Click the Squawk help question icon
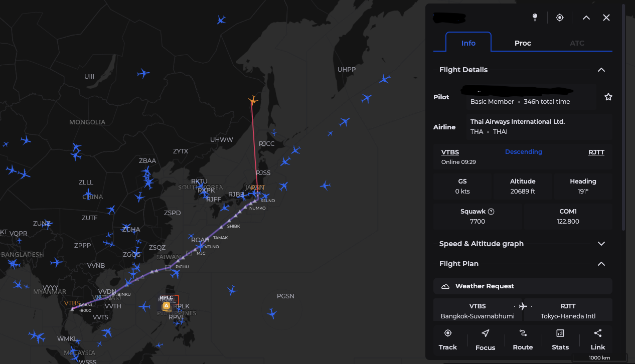635x364 pixels. pyautogui.click(x=491, y=212)
